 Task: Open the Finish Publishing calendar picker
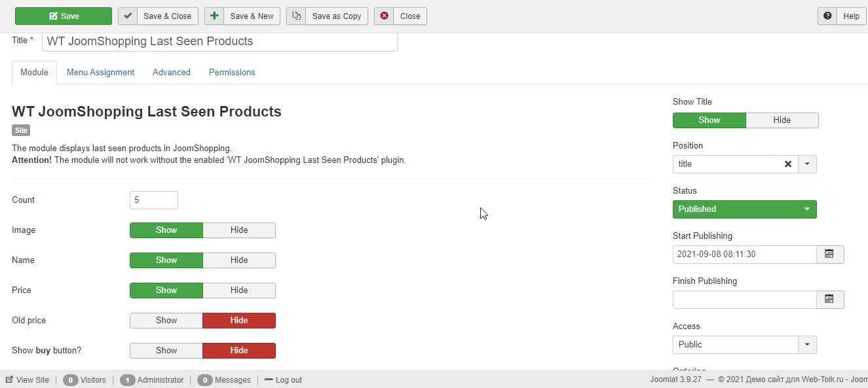829,299
